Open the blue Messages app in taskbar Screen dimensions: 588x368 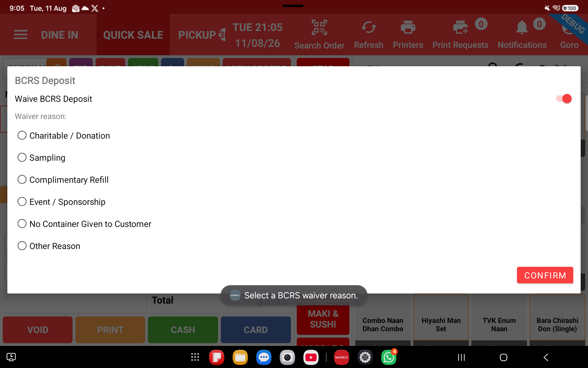coord(264,357)
